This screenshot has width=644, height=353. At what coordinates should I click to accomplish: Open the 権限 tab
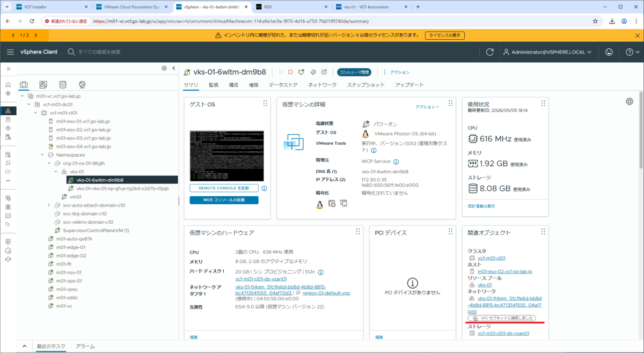click(254, 85)
